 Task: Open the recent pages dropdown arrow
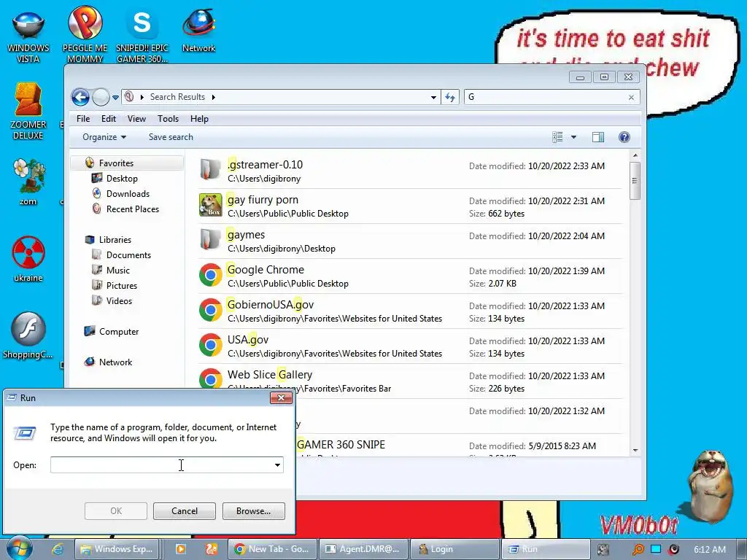click(x=115, y=98)
